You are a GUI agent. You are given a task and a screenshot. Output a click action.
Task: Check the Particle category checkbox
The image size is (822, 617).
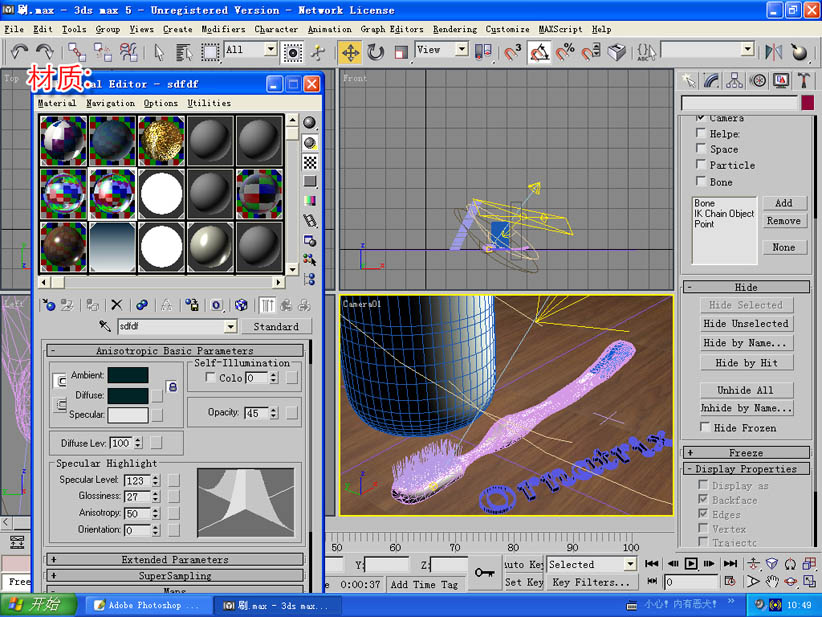point(701,165)
